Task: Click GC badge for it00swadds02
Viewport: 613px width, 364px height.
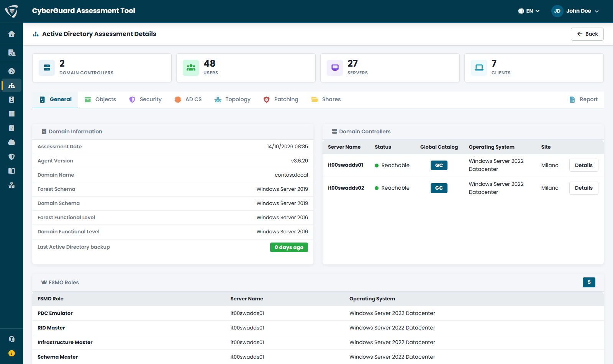Action: [439, 188]
